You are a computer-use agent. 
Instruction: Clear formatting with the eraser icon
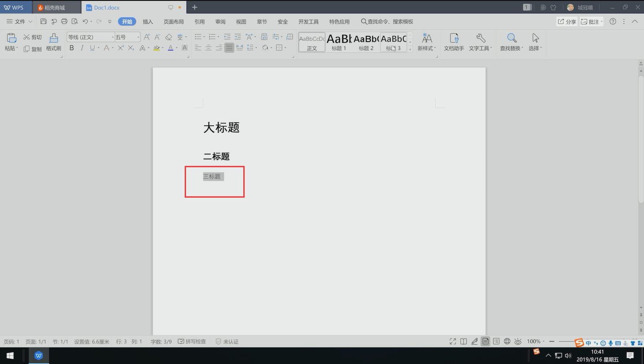(169, 37)
